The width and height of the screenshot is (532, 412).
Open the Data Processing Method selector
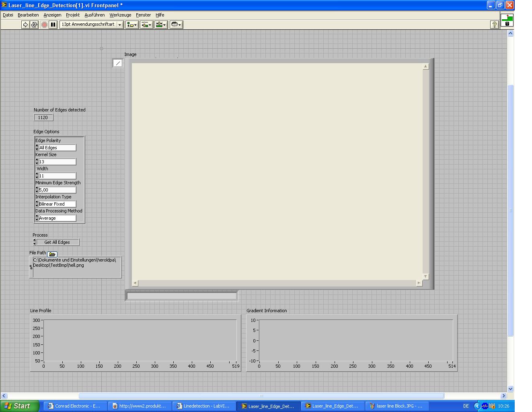pos(57,218)
